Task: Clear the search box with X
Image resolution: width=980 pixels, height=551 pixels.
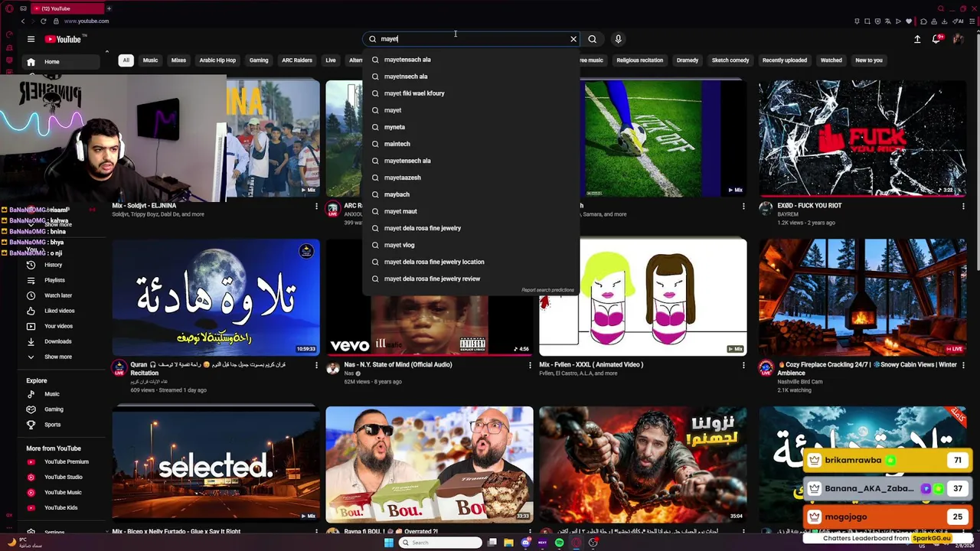Action: point(573,39)
